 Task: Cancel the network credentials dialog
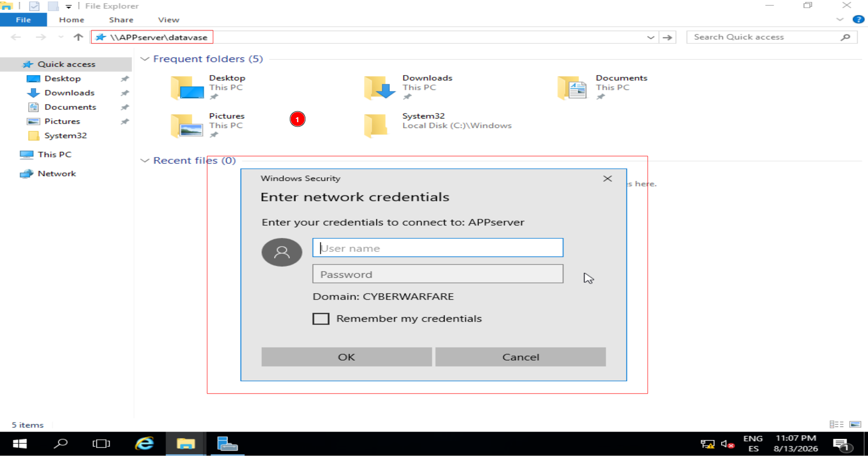[x=521, y=357]
